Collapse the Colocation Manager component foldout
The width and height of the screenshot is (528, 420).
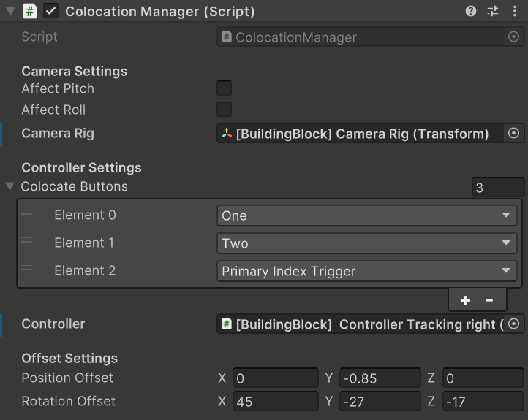coord(10,11)
